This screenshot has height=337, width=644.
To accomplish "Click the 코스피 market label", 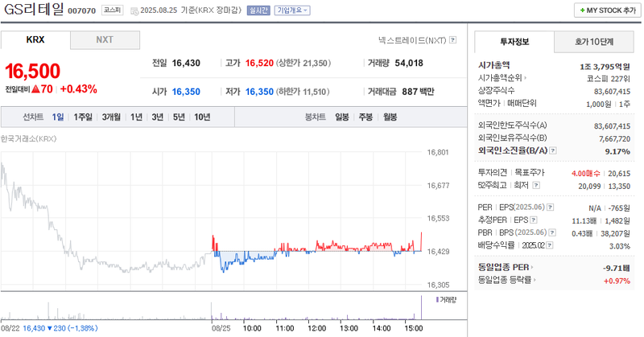I will tap(112, 10).
